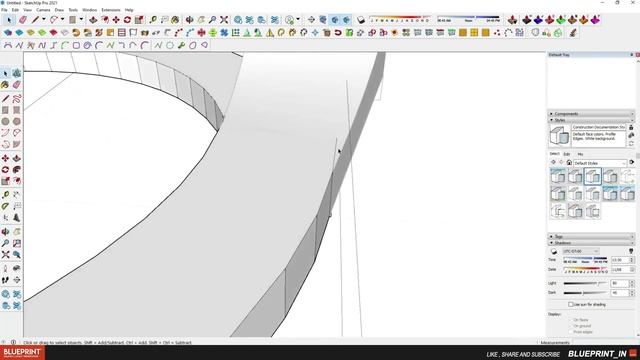The image size is (640, 360).
Task: Open the File menu
Action: [4, 10]
